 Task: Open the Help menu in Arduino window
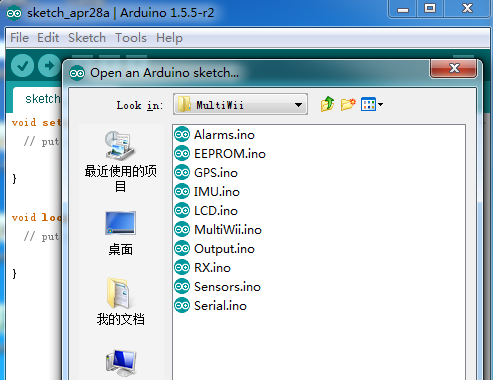click(x=169, y=38)
